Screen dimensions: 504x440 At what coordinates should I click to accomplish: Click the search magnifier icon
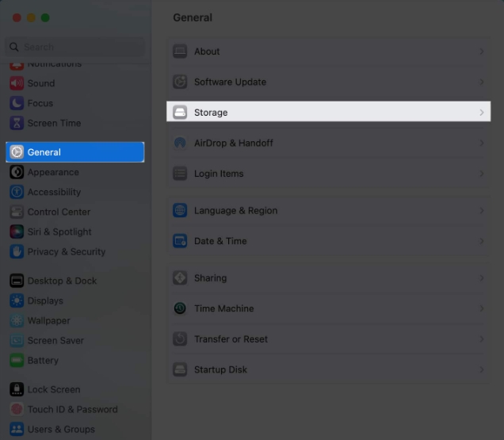[x=13, y=47]
